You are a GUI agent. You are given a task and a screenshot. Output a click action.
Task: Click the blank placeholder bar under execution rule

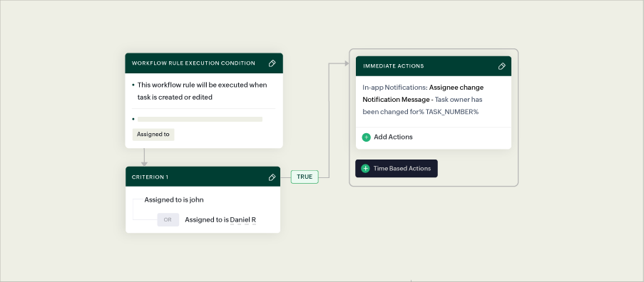(x=200, y=119)
